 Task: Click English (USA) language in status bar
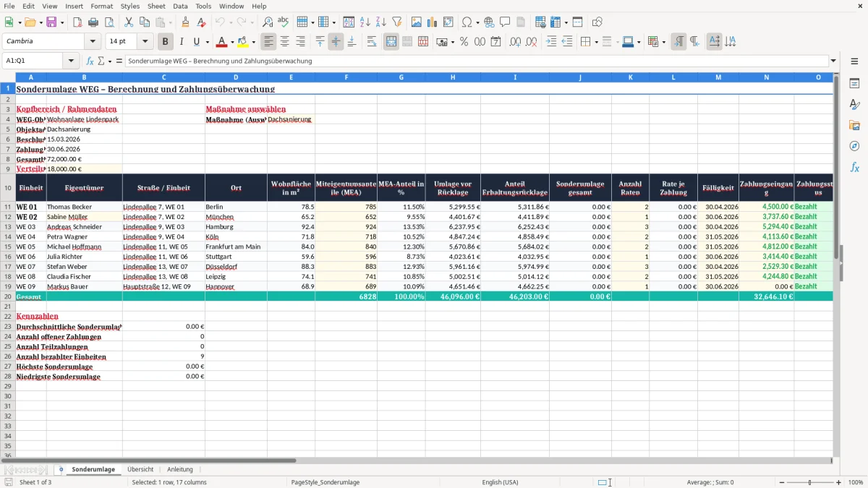point(500,482)
